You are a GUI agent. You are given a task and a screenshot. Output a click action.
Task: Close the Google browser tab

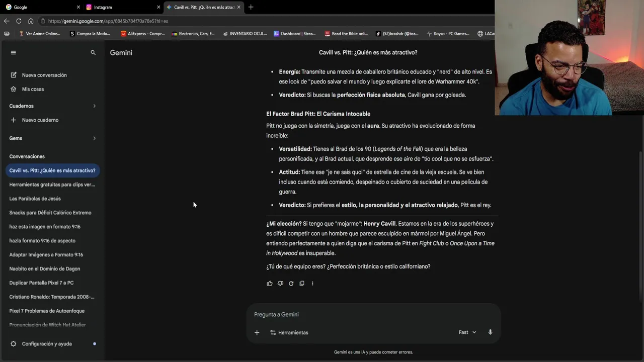78,7
